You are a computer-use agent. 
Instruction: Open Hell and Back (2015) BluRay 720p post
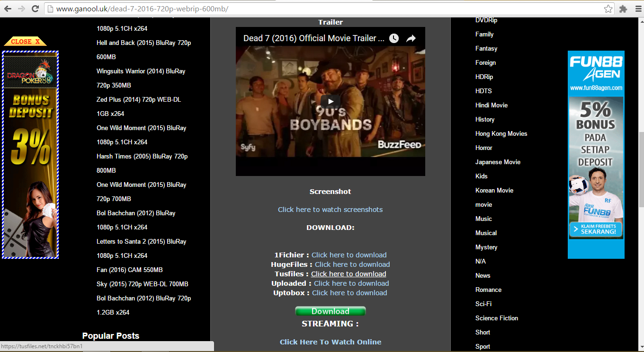click(144, 50)
